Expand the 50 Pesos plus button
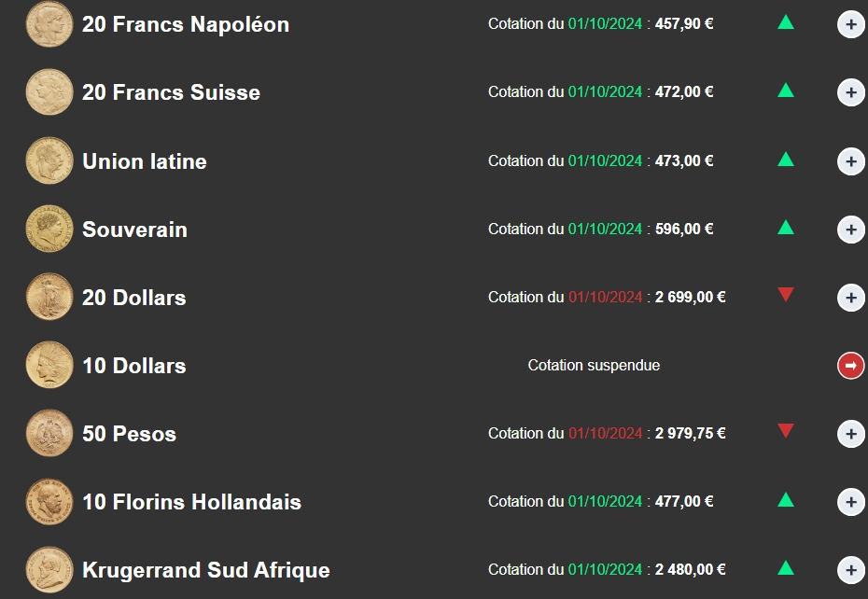Screen dimensions: 868x599 pyautogui.click(x=850, y=434)
